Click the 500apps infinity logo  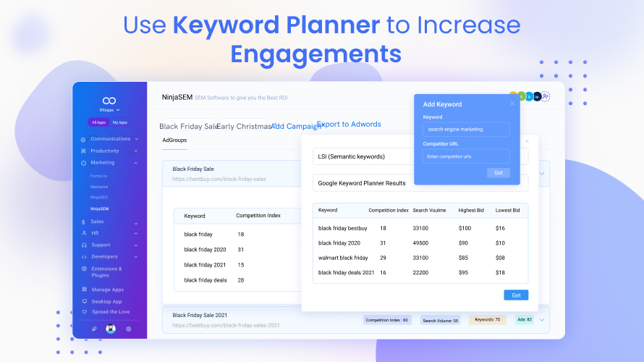click(109, 101)
